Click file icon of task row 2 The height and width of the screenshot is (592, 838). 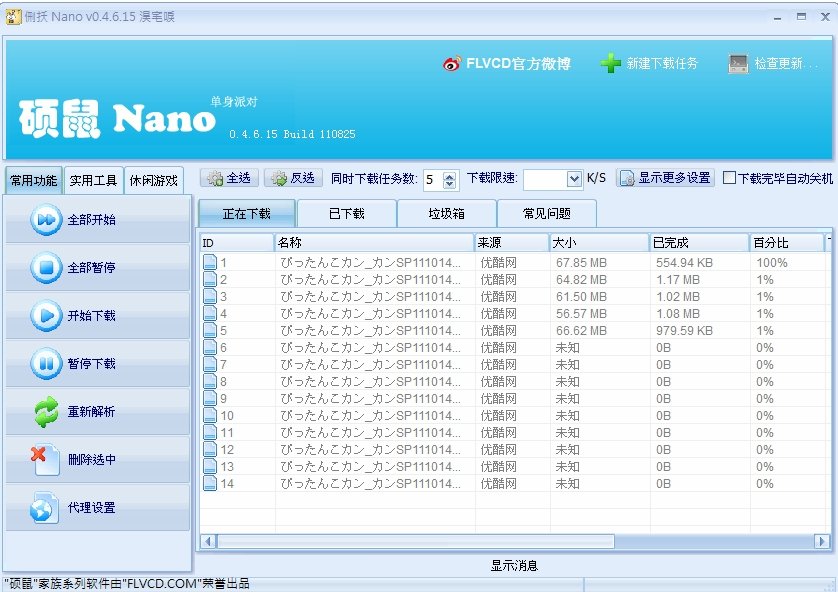pyautogui.click(x=210, y=279)
